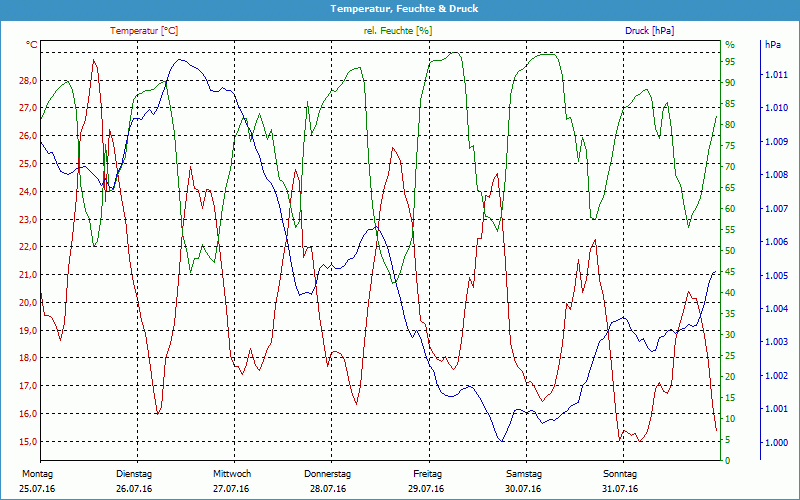The image size is (800, 500).
Task: Click the 35 humidity axis value
Action: pos(730,313)
